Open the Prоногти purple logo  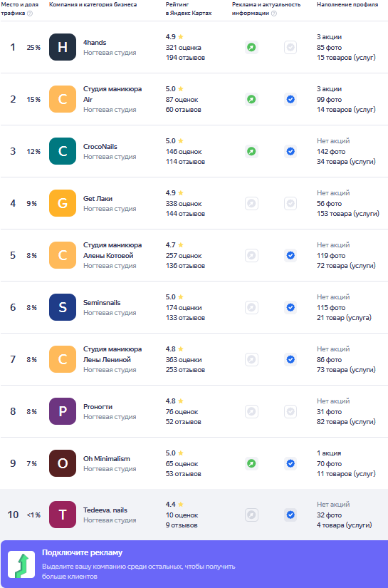point(63,411)
